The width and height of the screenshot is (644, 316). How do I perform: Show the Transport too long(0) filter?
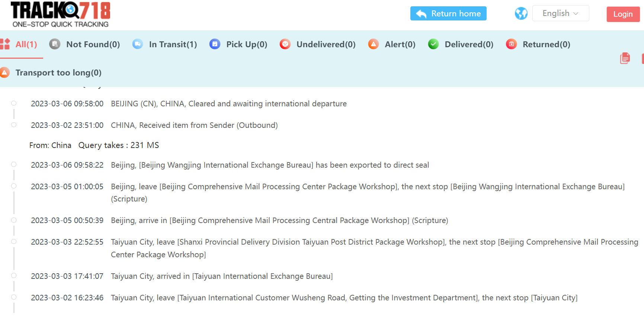58,72
